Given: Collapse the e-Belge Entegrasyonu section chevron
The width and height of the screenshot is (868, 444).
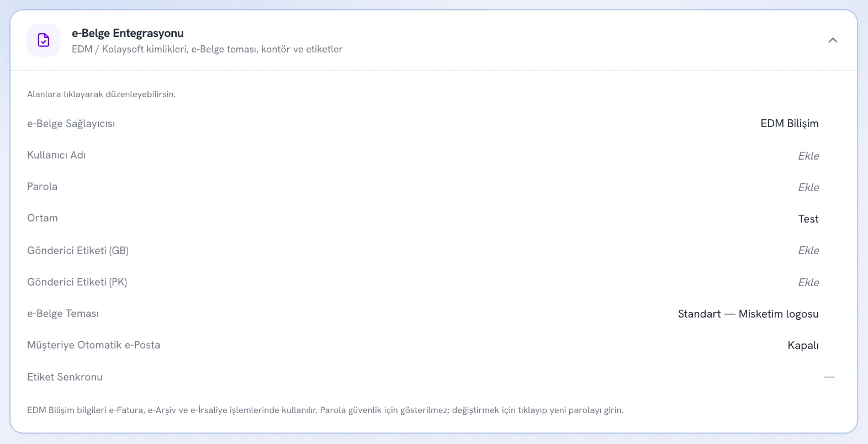Looking at the screenshot, I should point(833,40).
